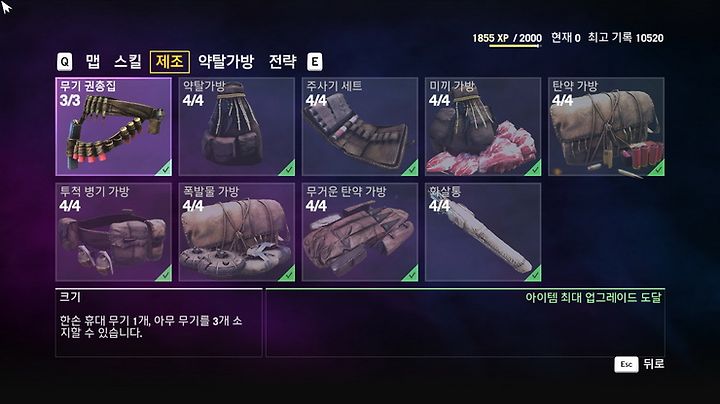The height and width of the screenshot is (404, 720).
Task: Click green checkmark on 무기 권총집 tile
Action: pos(165,169)
